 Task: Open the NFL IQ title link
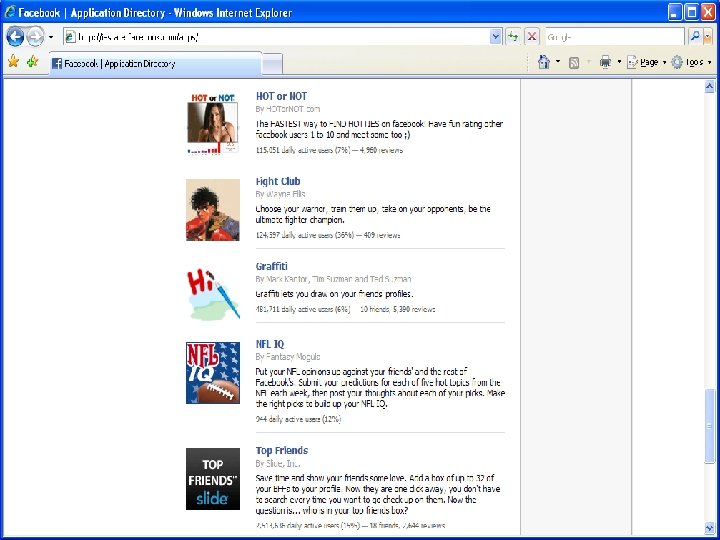270,344
